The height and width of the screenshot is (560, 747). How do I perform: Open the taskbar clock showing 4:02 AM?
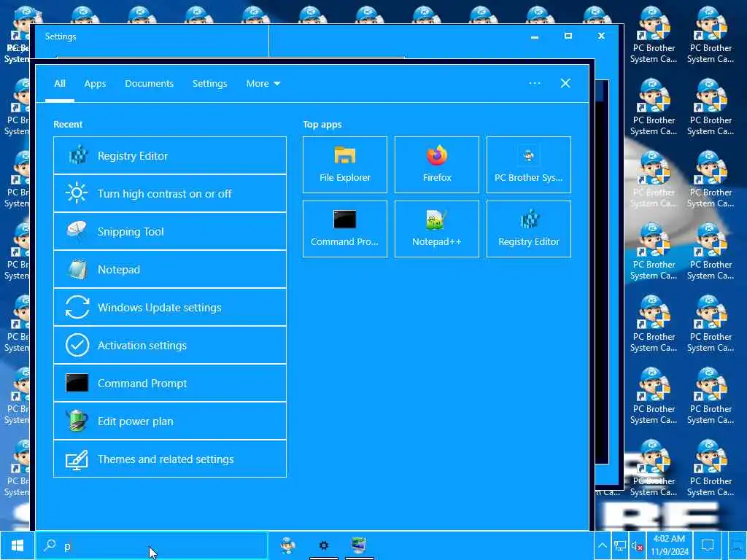click(x=670, y=545)
